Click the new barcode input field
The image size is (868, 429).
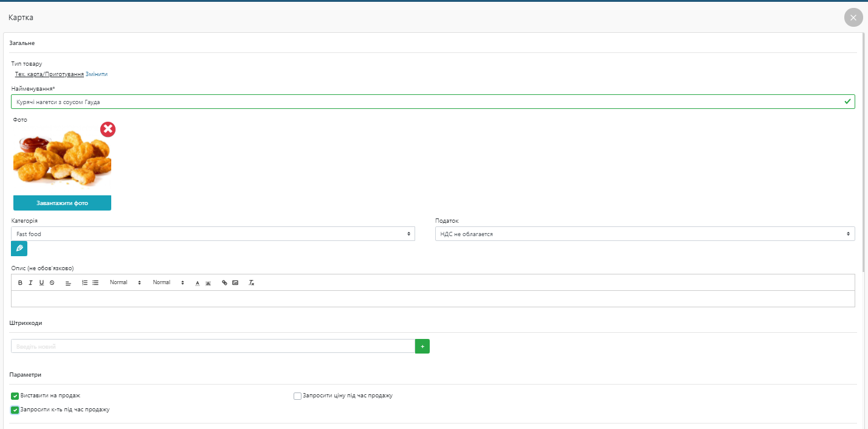pos(213,346)
